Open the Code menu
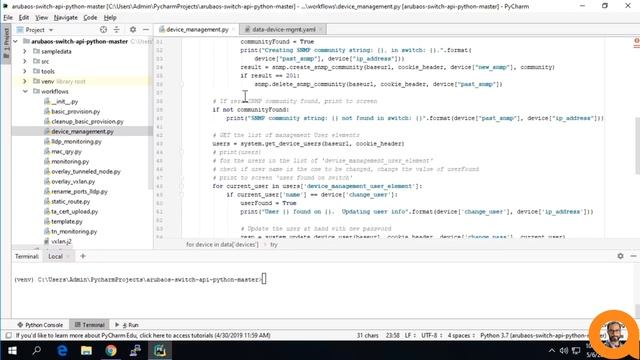The height and width of the screenshot is (360, 640). click(x=90, y=18)
